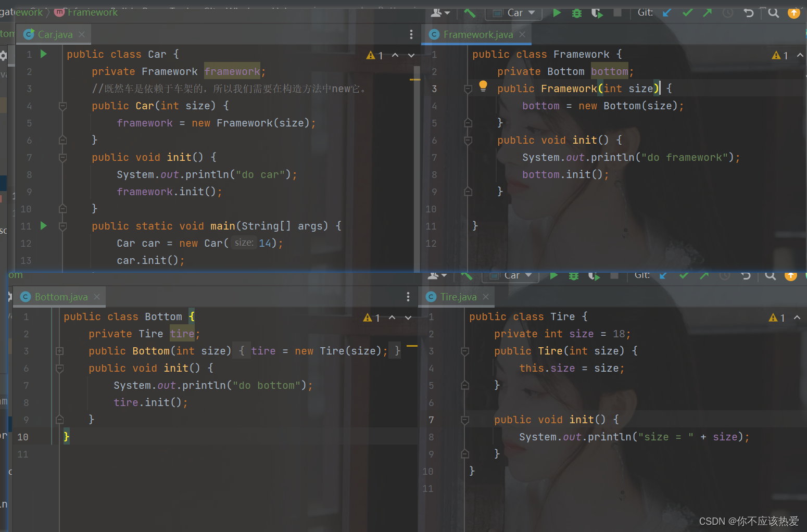Open the user account dropdown in top toolbar
807x532 pixels.
pos(440,13)
